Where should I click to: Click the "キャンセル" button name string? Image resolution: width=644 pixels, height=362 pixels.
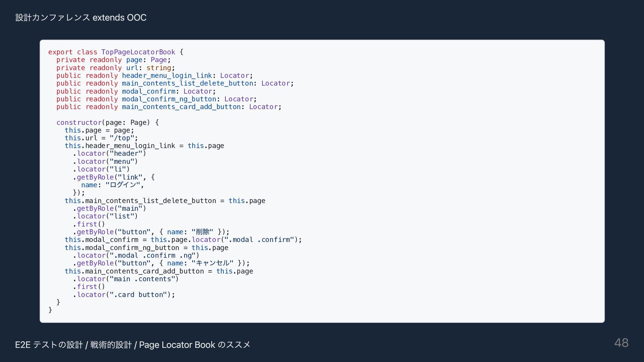point(212,263)
